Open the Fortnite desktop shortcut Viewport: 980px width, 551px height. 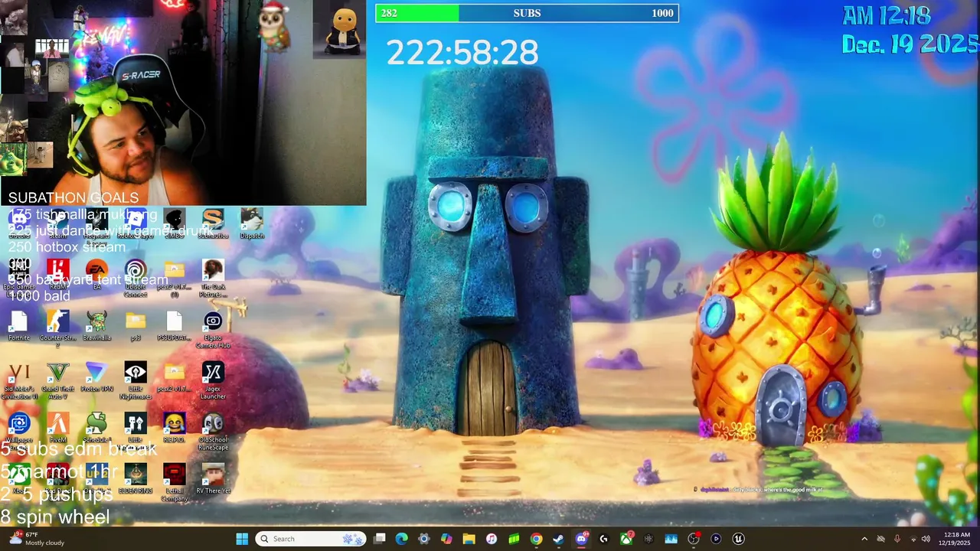tap(19, 326)
